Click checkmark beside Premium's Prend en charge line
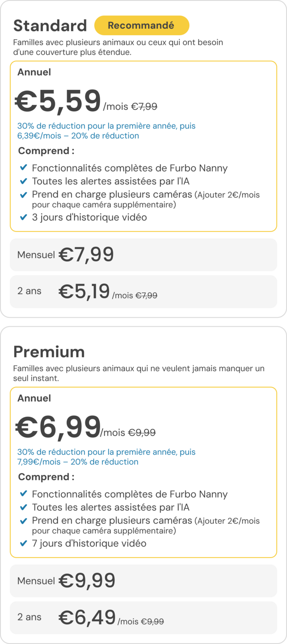The width and height of the screenshot is (287, 644). point(24,521)
